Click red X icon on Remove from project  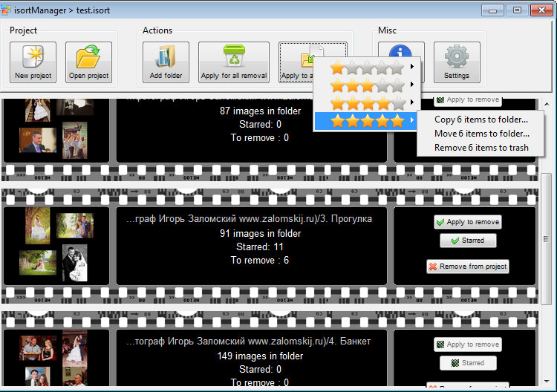coord(433,267)
